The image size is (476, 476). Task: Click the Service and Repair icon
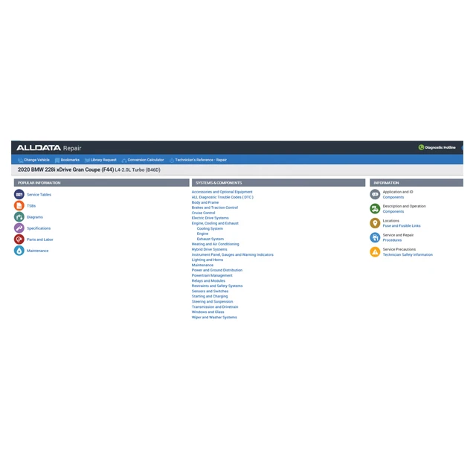pyautogui.click(x=375, y=237)
